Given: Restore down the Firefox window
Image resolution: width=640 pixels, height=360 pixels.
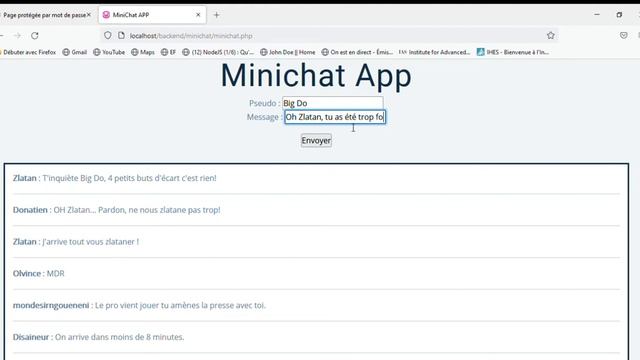Looking at the screenshot, I should (x=619, y=15).
